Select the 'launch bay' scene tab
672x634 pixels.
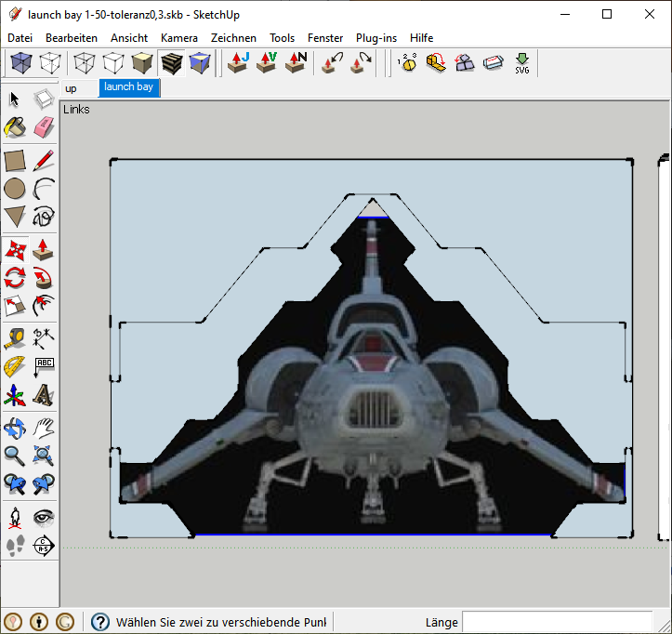click(x=129, y=87)
